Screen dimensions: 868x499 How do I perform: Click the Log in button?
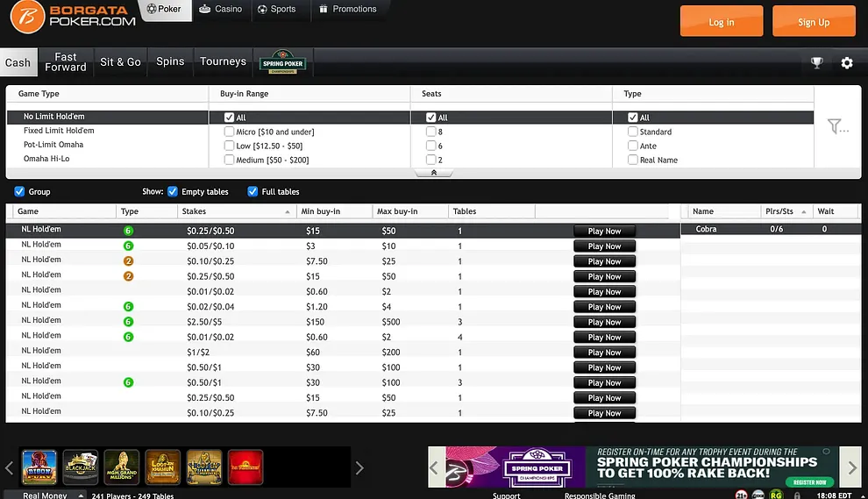[722, 22]
